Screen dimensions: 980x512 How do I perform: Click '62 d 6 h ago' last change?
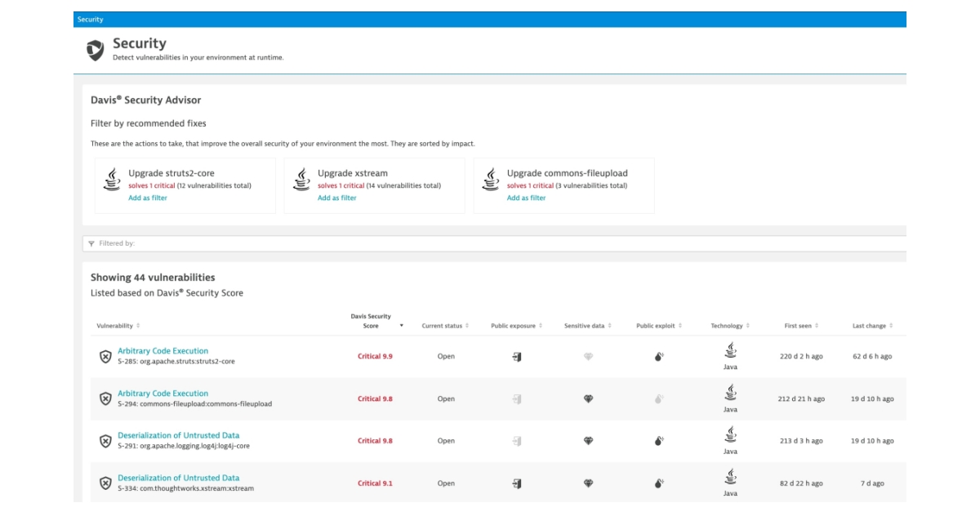(873, 357)
